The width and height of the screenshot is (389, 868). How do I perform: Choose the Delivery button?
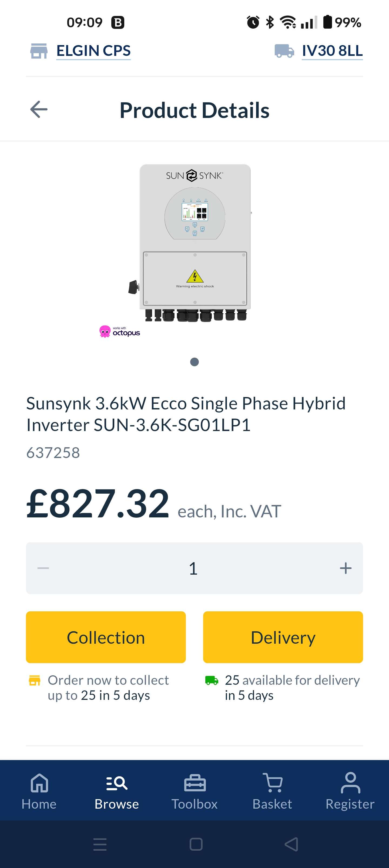click(x=283, y=637)
